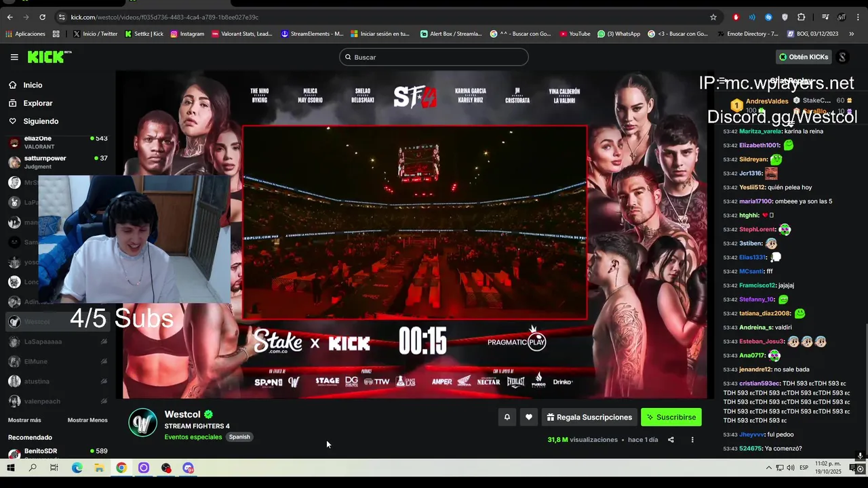The height and width of the screenshot is (488, 868).
Task: Open the video three-dot options menu
Action: click(692, 440)
